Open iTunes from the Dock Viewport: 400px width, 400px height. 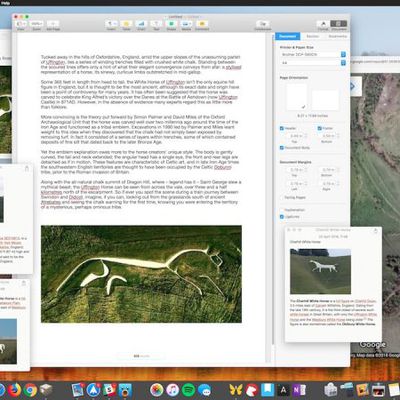[173, 389]
